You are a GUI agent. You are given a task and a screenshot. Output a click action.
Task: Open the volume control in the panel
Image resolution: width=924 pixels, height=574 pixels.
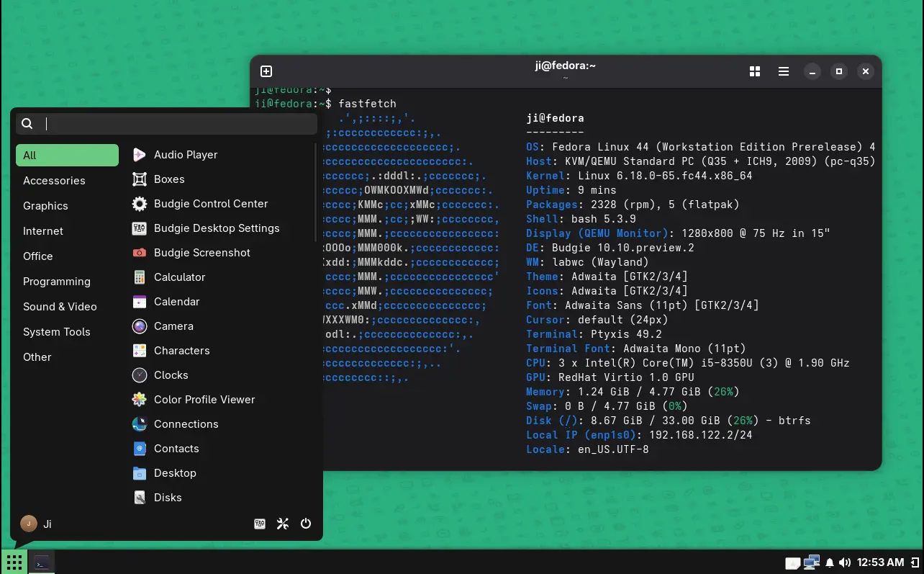(x=845, y=562)
